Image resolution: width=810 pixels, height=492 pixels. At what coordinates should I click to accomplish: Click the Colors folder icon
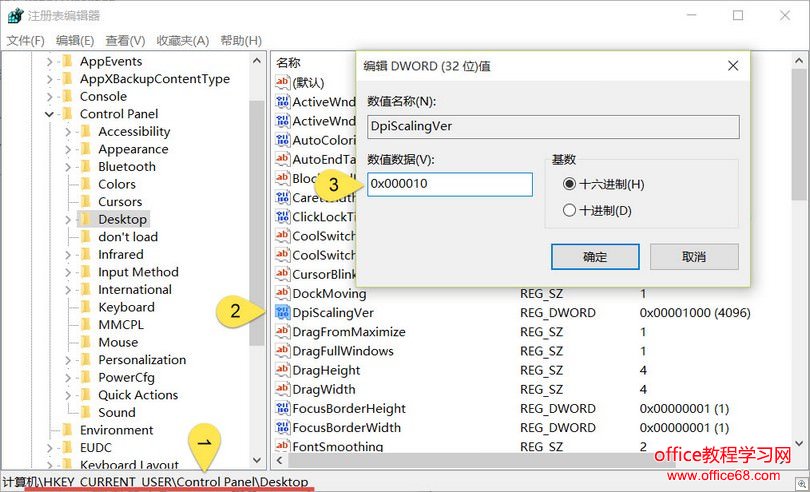click(x=86, y=184)
